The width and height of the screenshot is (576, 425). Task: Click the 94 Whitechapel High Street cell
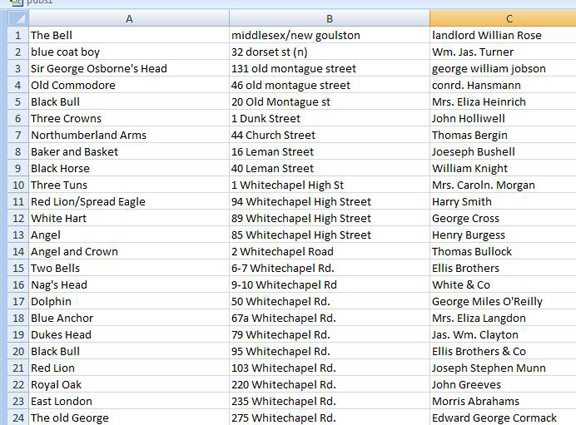[330, 202]
